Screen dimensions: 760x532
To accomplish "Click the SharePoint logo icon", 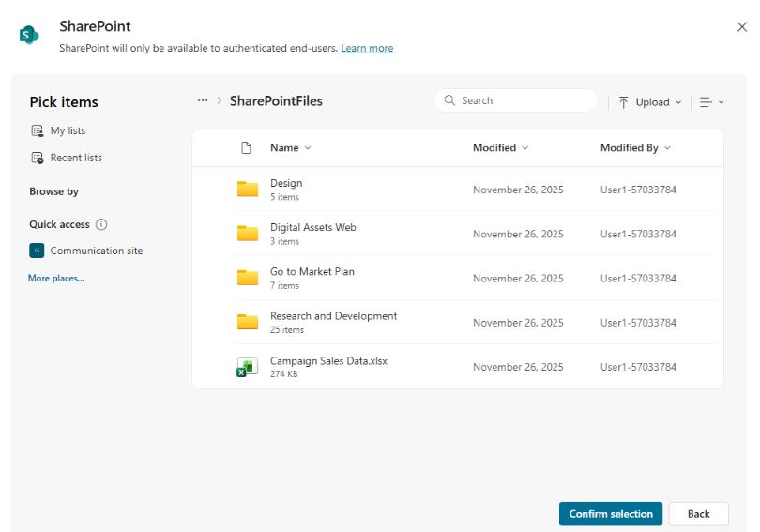I will [x=29, y=35].
